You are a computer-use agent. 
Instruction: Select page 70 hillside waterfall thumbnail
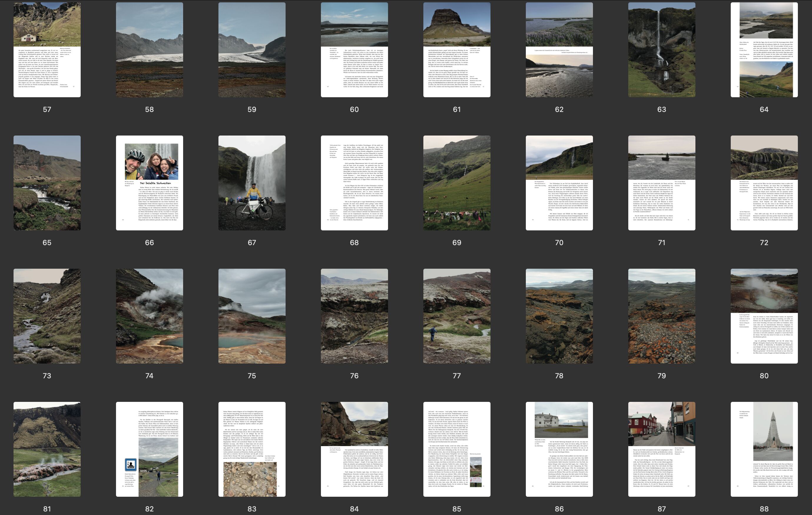(559, 183)
